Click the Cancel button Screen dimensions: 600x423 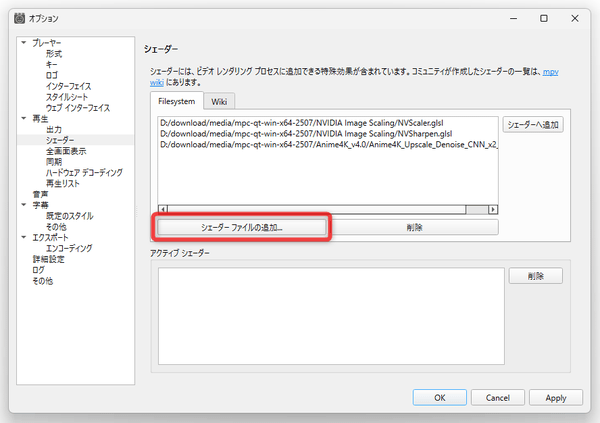[497, 398]
